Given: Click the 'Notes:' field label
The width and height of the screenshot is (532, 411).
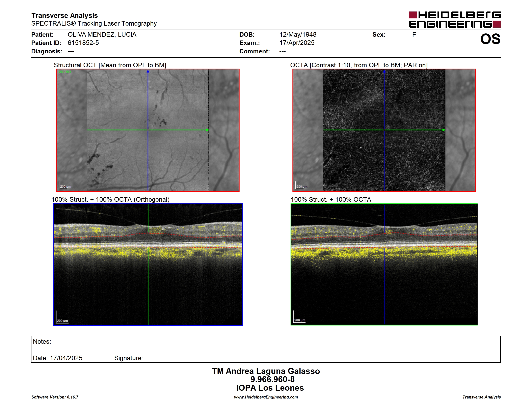Looking at the screenshot, I should (42, 342).
